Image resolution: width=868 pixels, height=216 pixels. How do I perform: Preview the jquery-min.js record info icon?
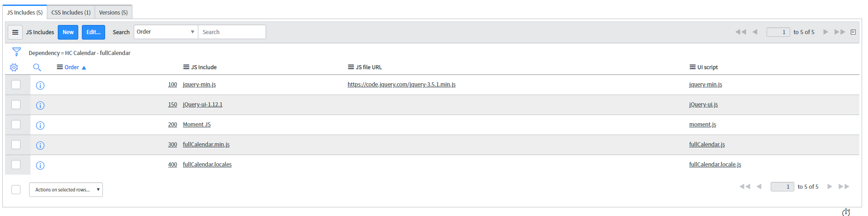tap(40, 85)
